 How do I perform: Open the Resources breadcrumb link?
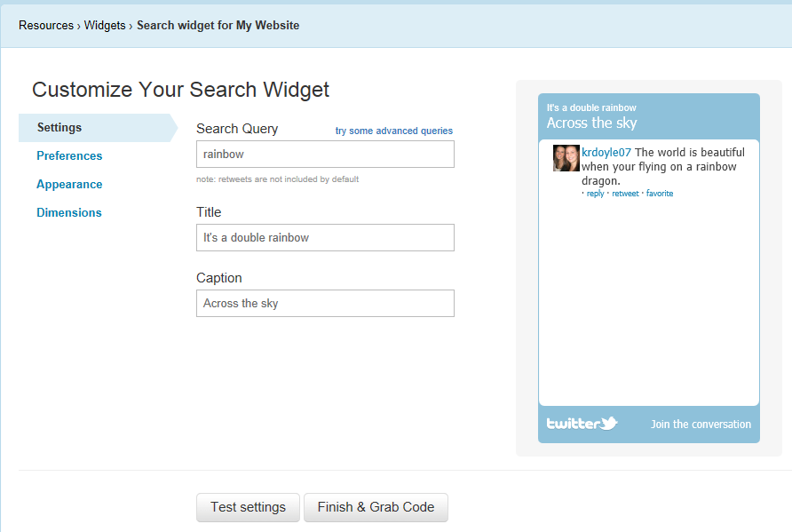point(46,25)
